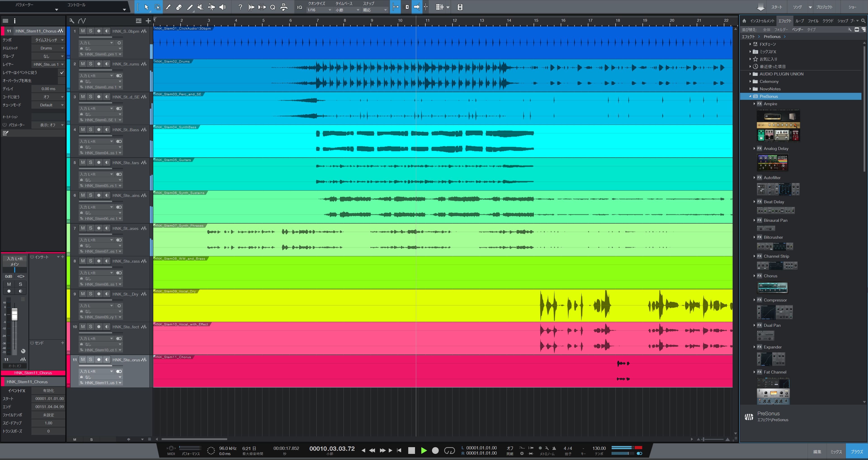Adjust the channel pan slider
Viewport: 868px width, 460px height.
(x=14, y=270)
